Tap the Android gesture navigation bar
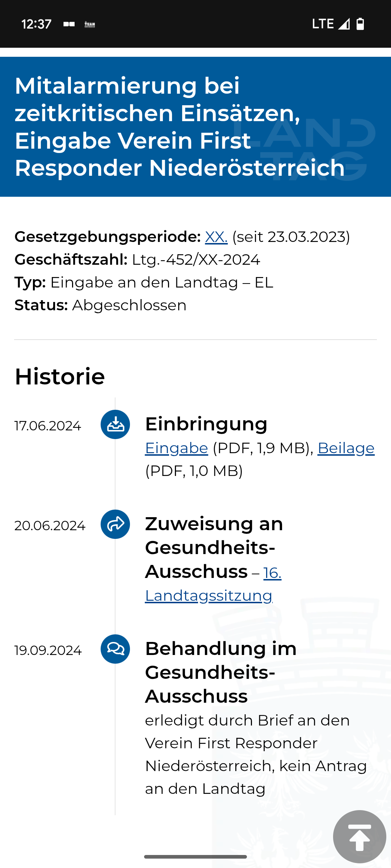Image resolution: width=391 pixels, height=868 pixels. [195, 857]
